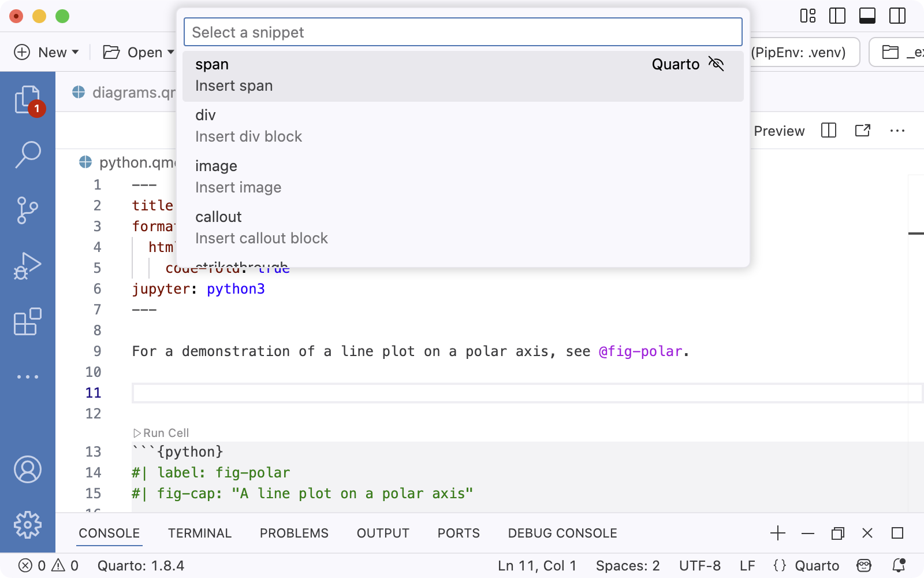Open the Source Control view
Screen dimensions: 924x578
(x=28, y=209)
